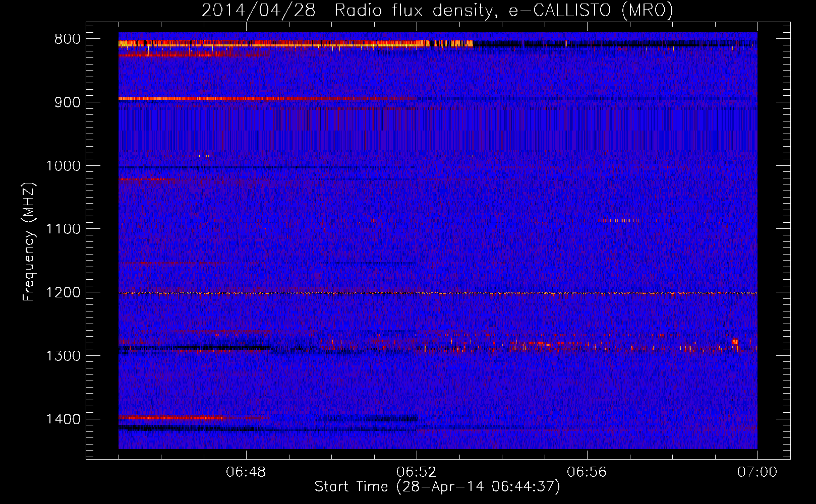Click the 06:52 time axis label
Image resolution: width=816 pixels, height=504 pixels.
click(x=417, y=472)
